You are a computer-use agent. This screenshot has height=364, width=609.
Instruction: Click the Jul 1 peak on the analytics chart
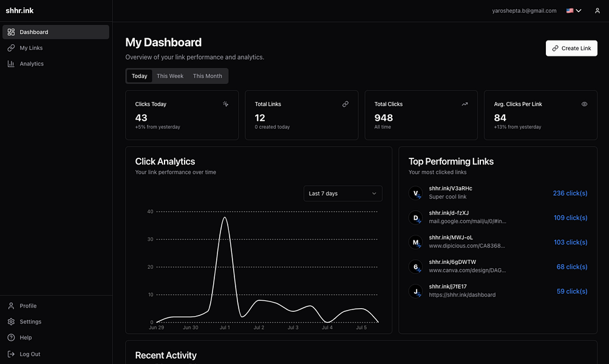click(x=225, y=218)
